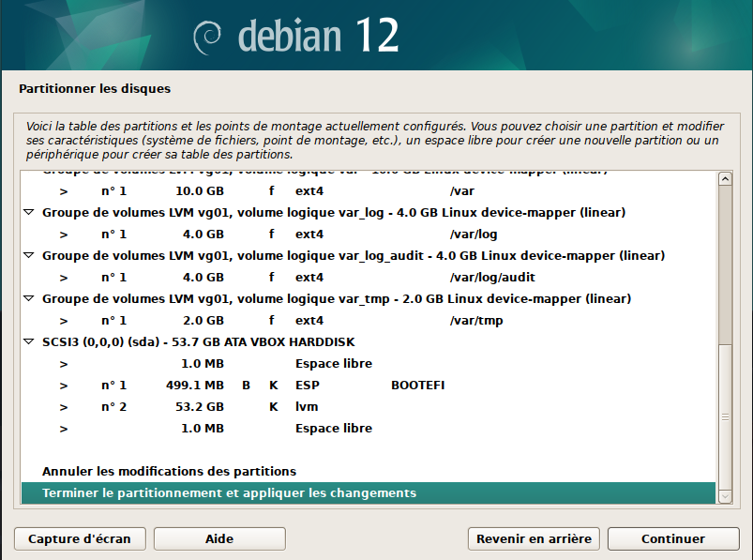Image resolution: width=753 pixels, height=560 pixels.
Task: Select the 10.0 GB ext4 /var partition row
Action: coord(369,190)
